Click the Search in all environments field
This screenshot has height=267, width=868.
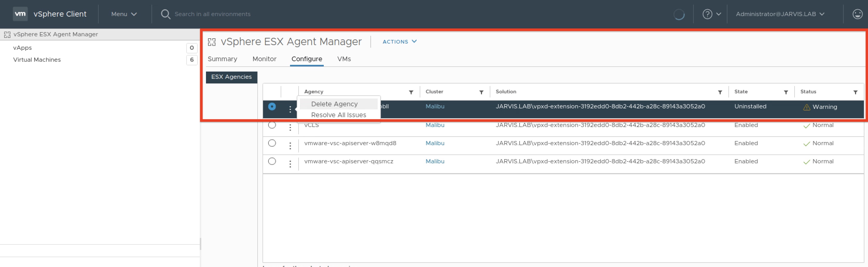[212, 14]
